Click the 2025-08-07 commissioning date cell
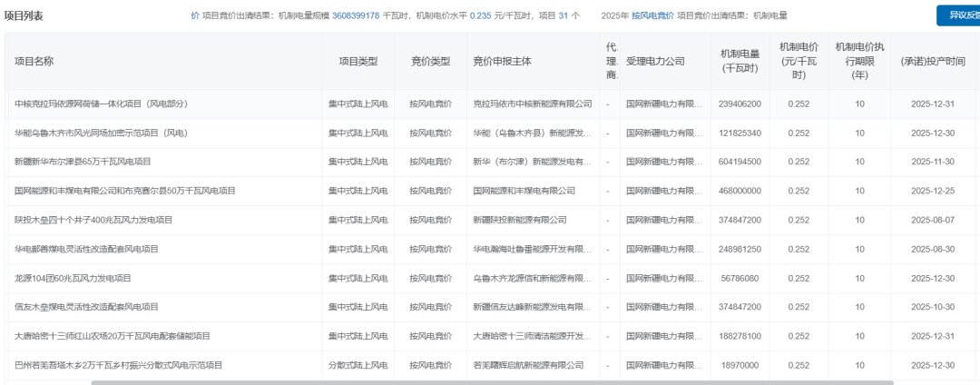 click(933, 221)
